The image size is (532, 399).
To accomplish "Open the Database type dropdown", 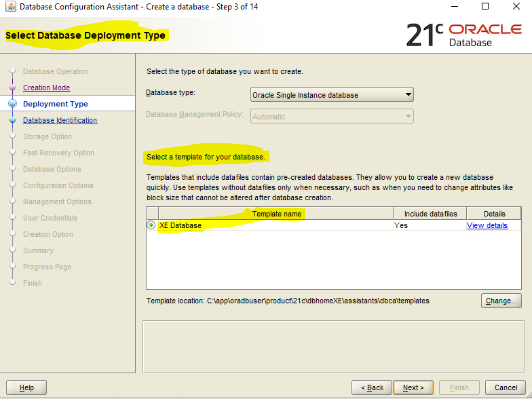I will (332, 95).
